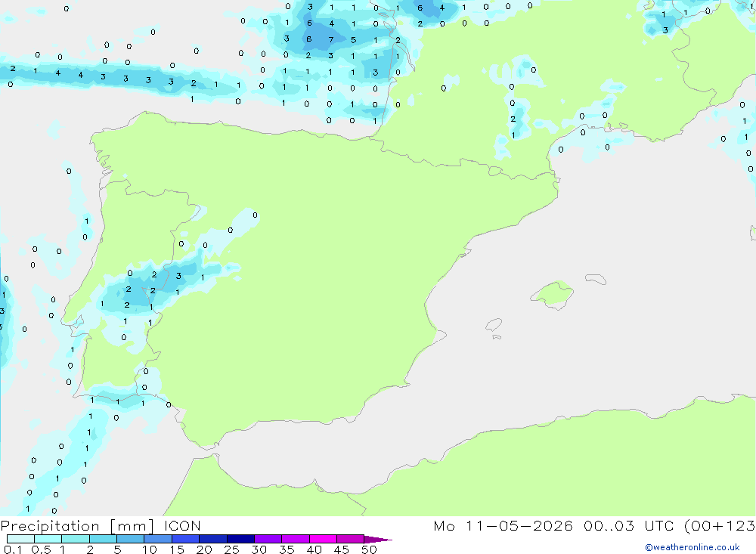Click the Mallorca island on the map

pos(553,295)
